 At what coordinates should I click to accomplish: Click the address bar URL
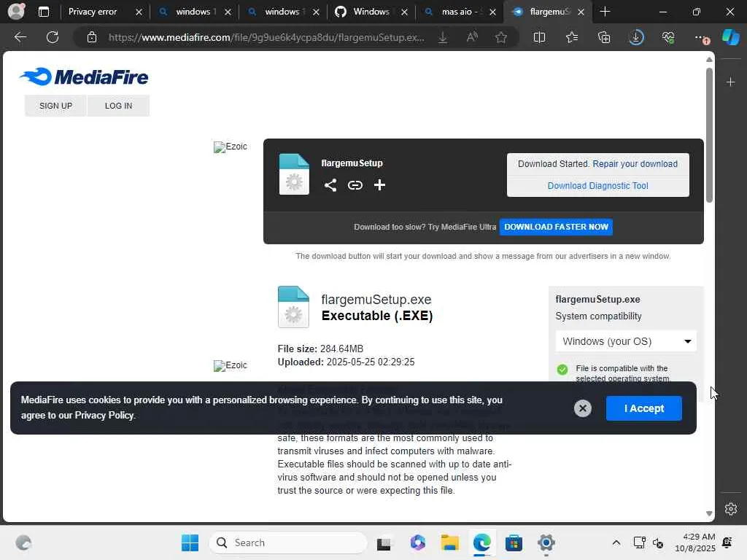pos(266,37)
